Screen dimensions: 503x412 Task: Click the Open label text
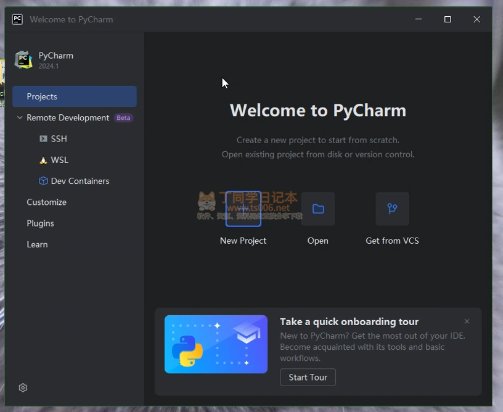pyautogui.click(x=318, y=241)
